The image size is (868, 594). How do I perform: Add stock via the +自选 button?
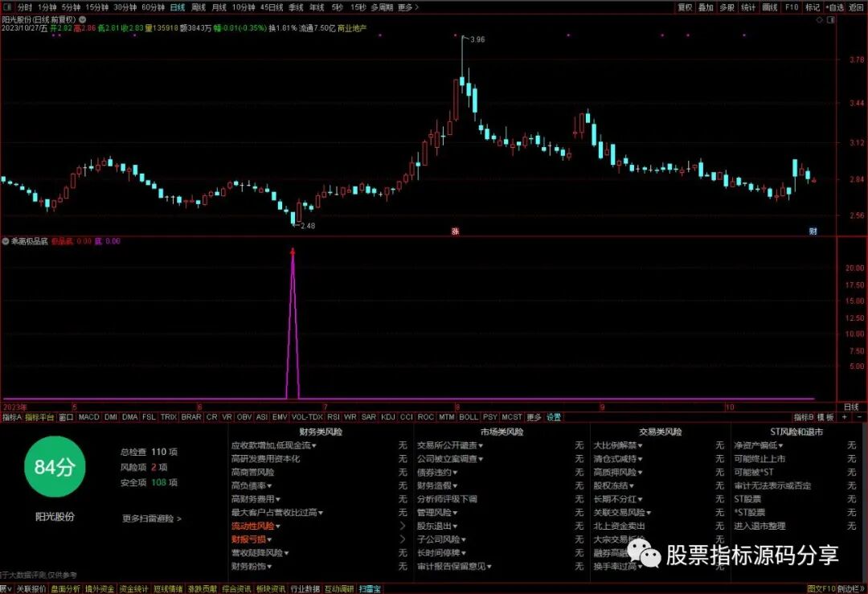(834, 7)
